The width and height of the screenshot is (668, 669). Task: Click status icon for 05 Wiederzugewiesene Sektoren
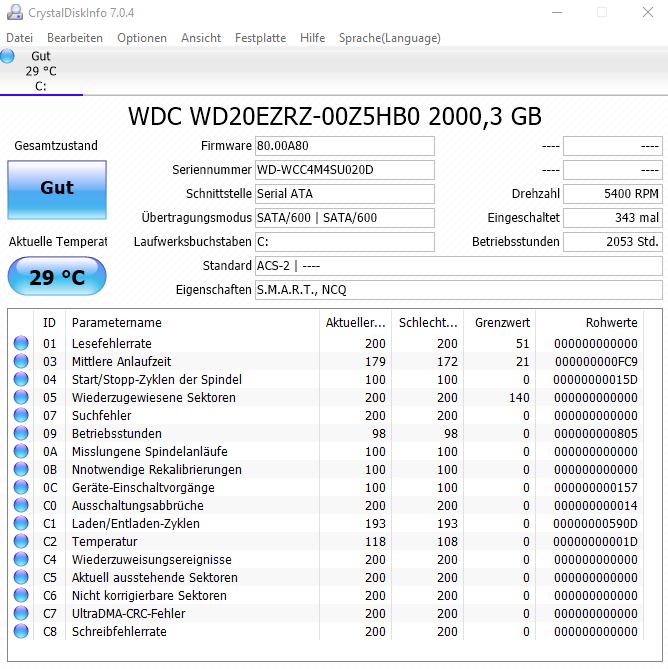(21, 397)
